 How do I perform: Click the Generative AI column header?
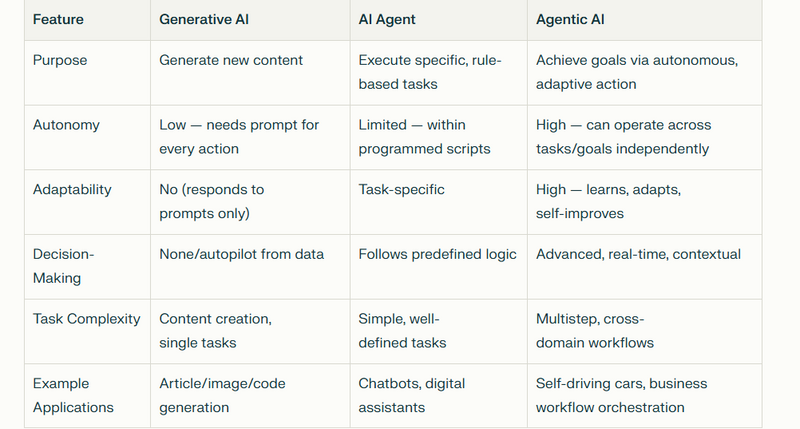[204, 19]
